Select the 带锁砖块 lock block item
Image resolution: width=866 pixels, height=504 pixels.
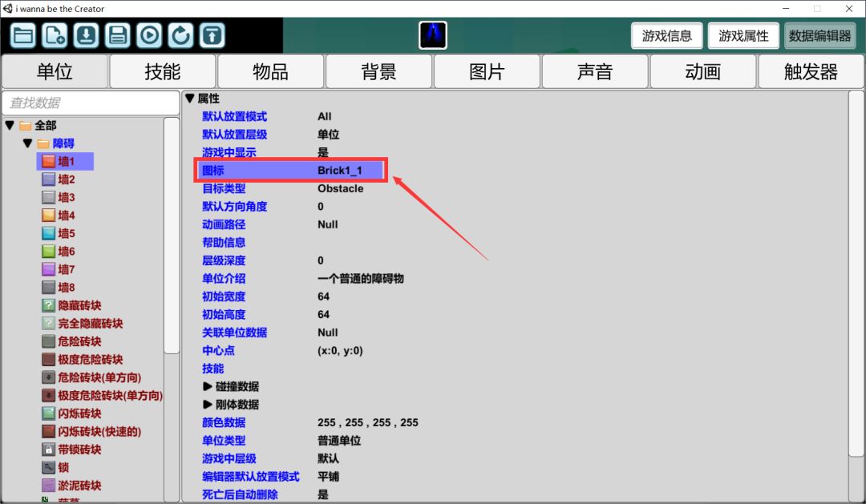pos(79,450)
